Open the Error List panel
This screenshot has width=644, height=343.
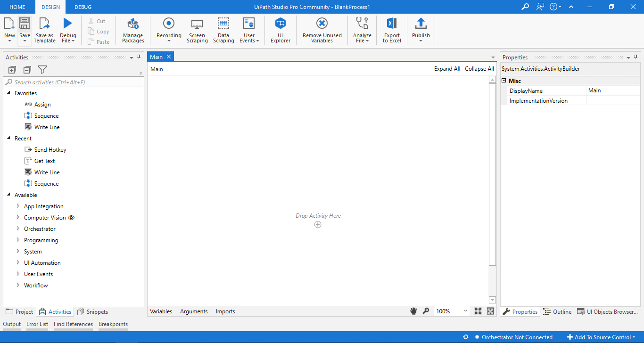click(x=37, y=324)
